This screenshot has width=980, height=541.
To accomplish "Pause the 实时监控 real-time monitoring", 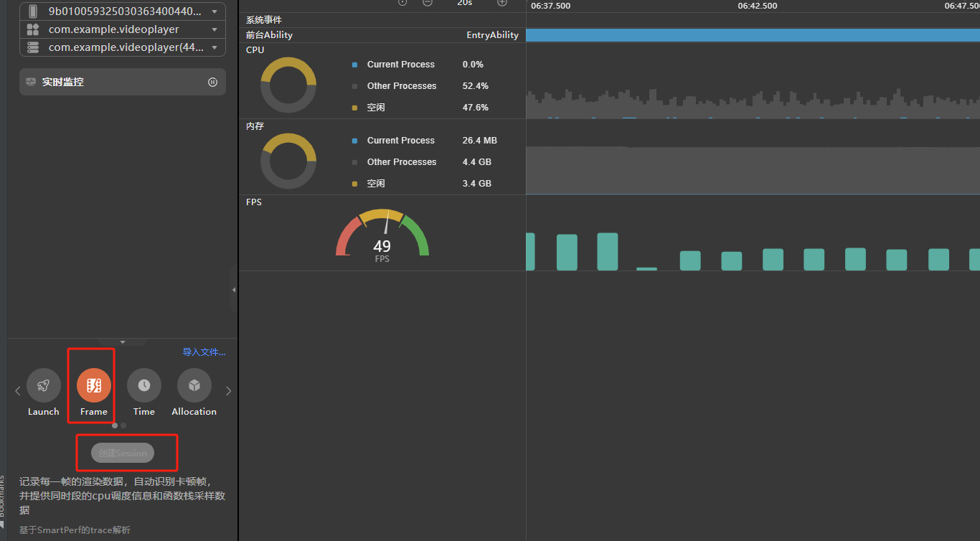I will 212,82.
